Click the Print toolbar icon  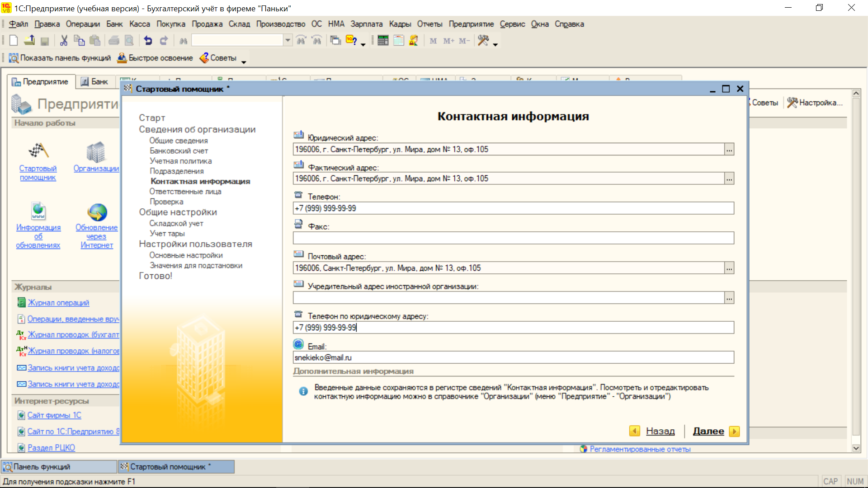pyautogui.click(x=114, y=41)
